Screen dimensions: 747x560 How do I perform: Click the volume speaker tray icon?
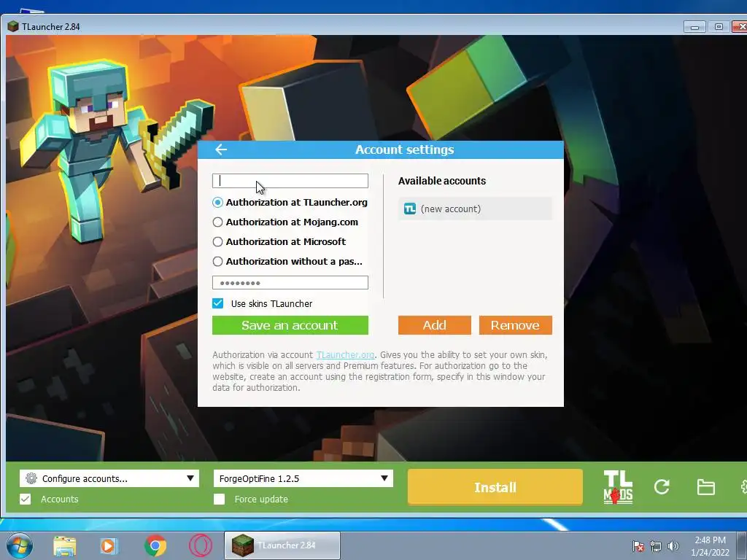pyautogui.click(x=673, y=546)
